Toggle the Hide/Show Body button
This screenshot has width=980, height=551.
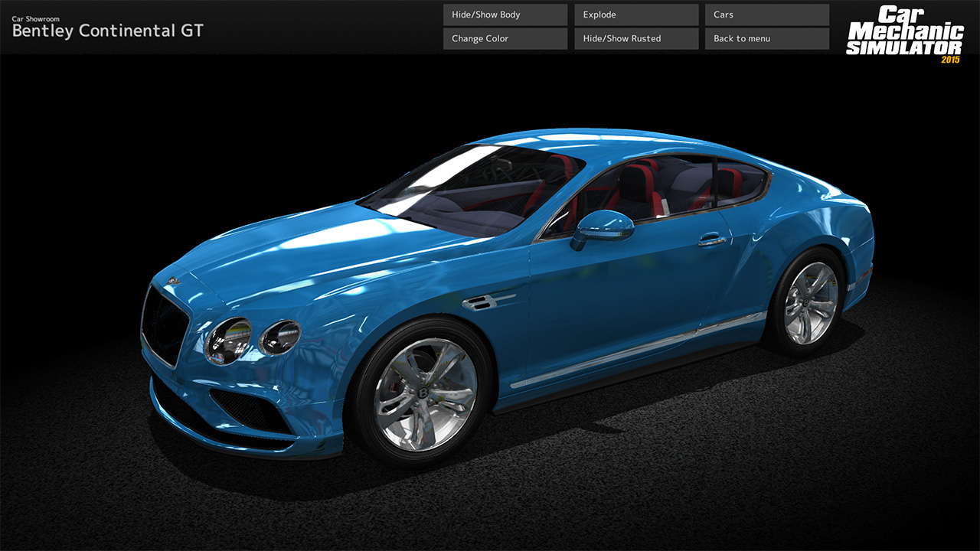[505, 15]
